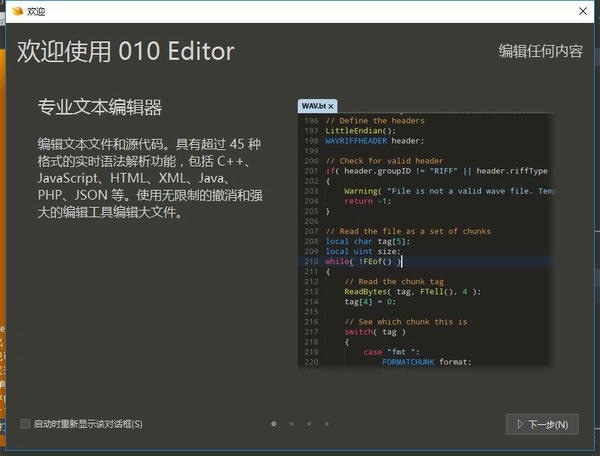This screenshot has height=456, width=600.
Task: Click the 欢迎使用 010 Editor heading
Action: pos(126,51)
